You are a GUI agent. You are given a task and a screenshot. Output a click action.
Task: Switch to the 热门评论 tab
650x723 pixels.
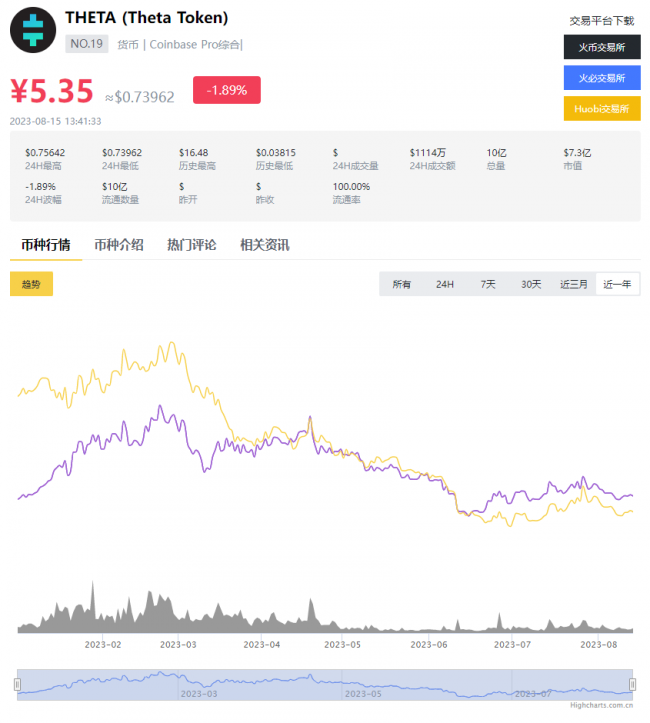pyautogui.click(x=192, y=245)
